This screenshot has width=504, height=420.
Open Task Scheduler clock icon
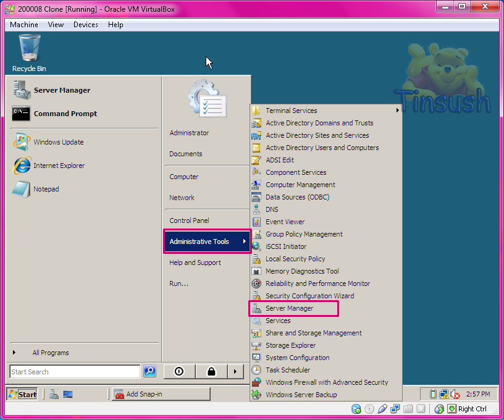(x=256, y=370)
